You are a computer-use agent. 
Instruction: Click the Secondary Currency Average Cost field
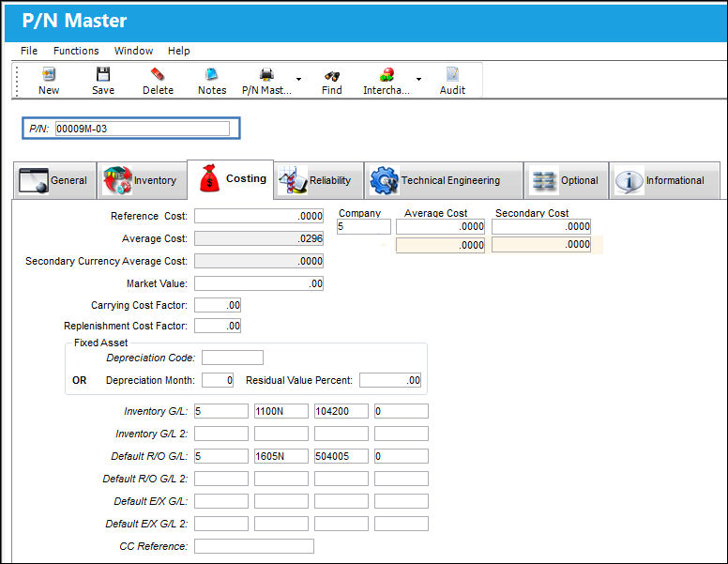click(259, 261)
